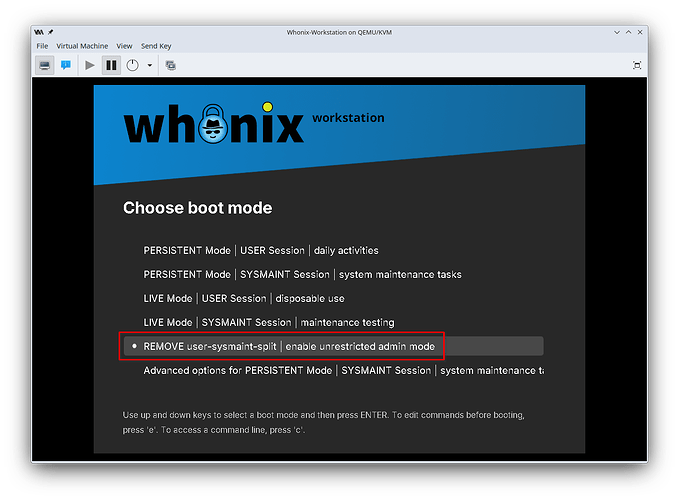The width and height of the screenshot is (678, 500).
Task: Click the pin icon in title bar
Action: pyautogui.click(x=51, y=32)
